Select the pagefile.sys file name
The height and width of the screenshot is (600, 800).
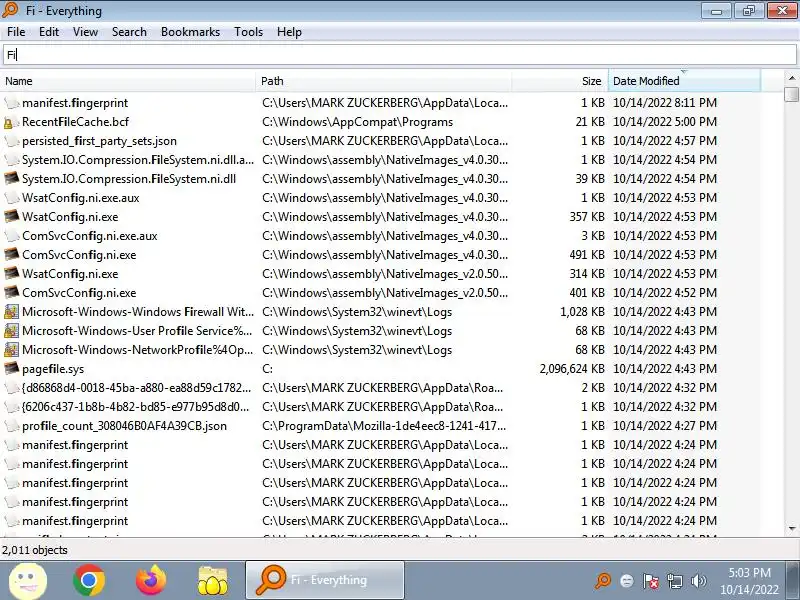(x=53, y=369)
